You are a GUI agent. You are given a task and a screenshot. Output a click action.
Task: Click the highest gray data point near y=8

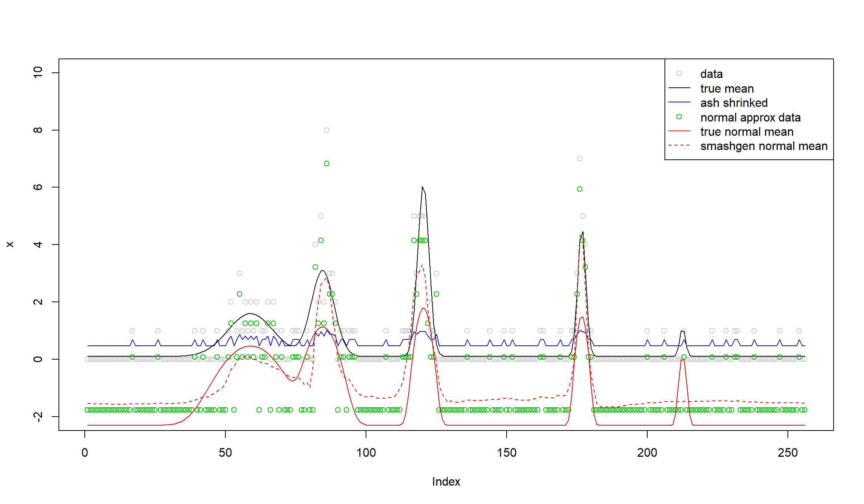click(x=327, y=130)
